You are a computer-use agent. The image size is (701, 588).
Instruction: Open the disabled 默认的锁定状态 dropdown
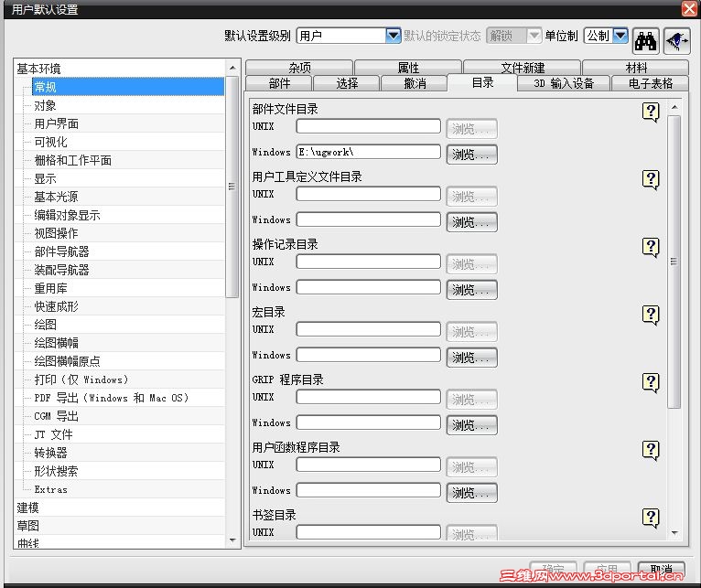pos(534,36)
